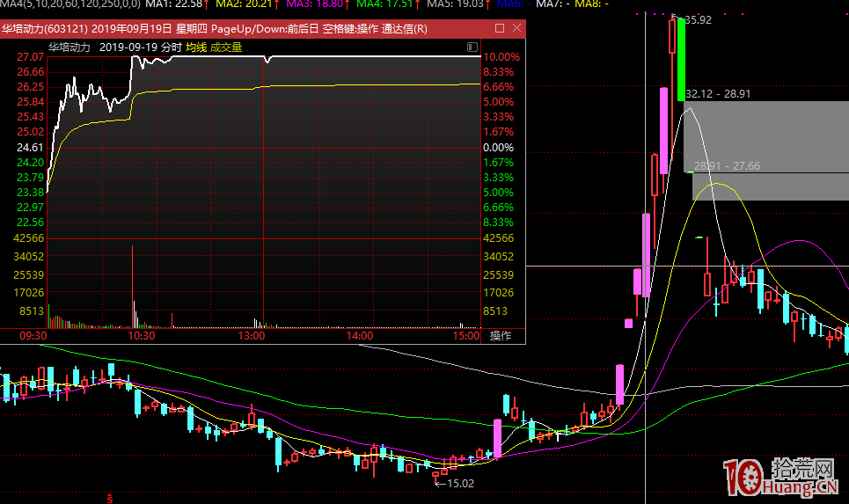
Task: Click the 28.91 - 27.66 gap range label
Action: pos(728,165)
